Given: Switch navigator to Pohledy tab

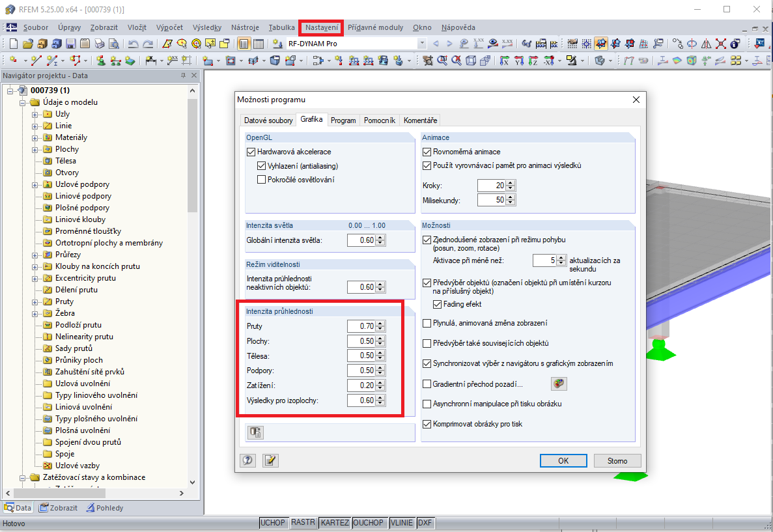Looking at the screenshot, I should click(105, 508).
